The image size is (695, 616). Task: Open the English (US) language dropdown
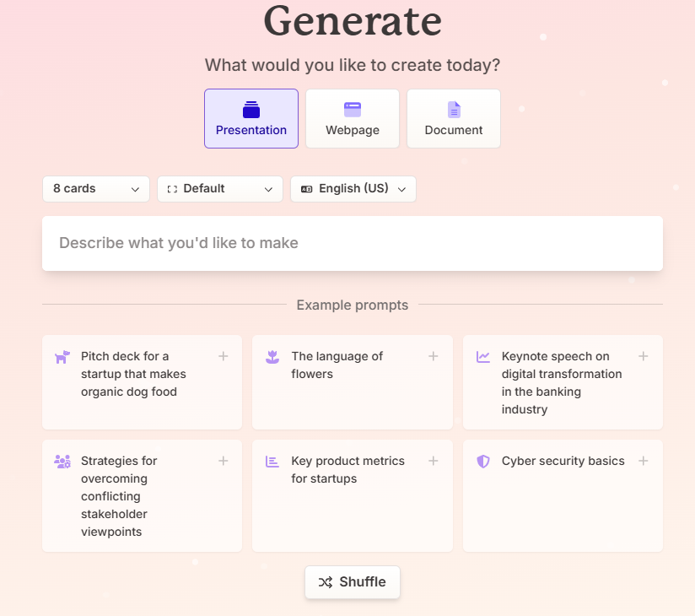tap(353, 189)
